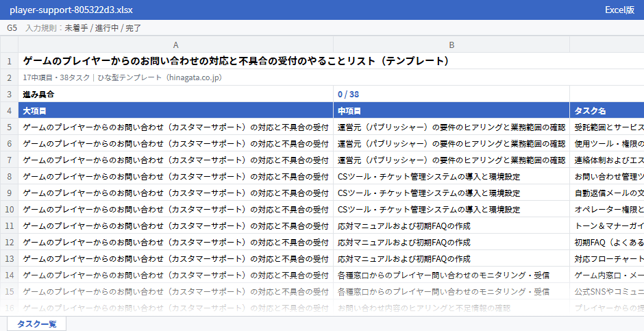Select row 1 header number
This screenshot has width=644, height=331.
click(x=9, y=61)
